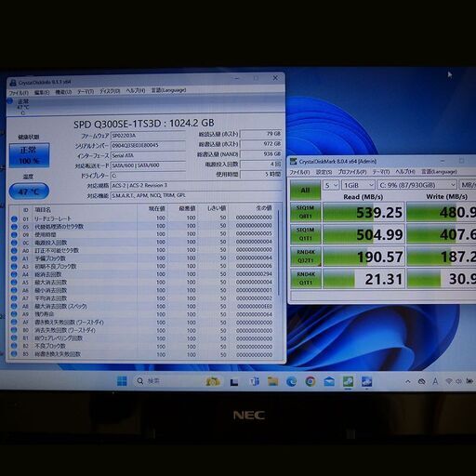Open テーマ(T) menu in CrystalDiskInfo
The height and width of the screenshot is (476, 476).
[x=86, y=92]
